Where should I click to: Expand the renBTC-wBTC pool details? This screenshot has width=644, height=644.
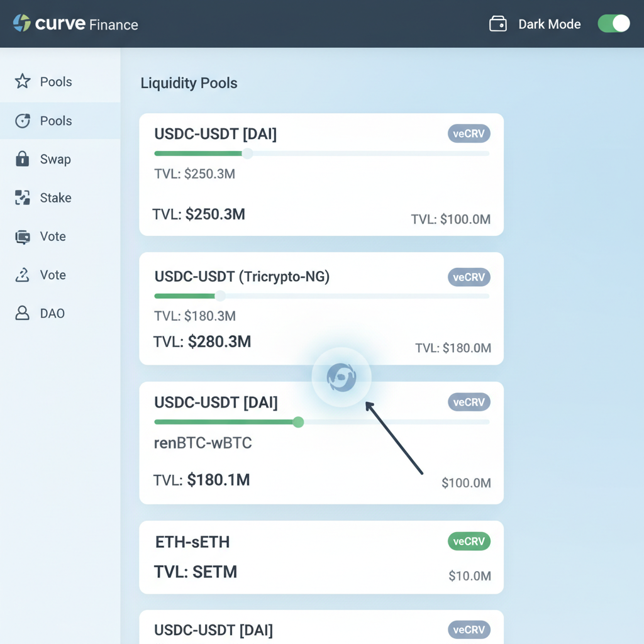click(x=203, y=443)
